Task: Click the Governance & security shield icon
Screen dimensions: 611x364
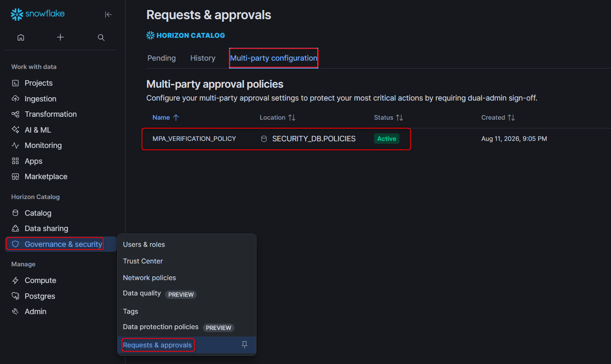Action: (x=15, y=244)
